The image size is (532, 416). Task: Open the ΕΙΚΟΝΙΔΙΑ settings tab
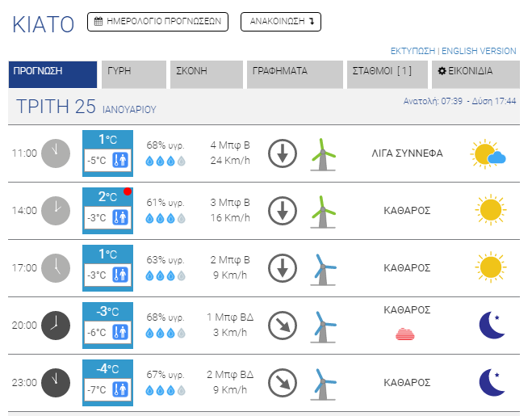tap(474, 74)
